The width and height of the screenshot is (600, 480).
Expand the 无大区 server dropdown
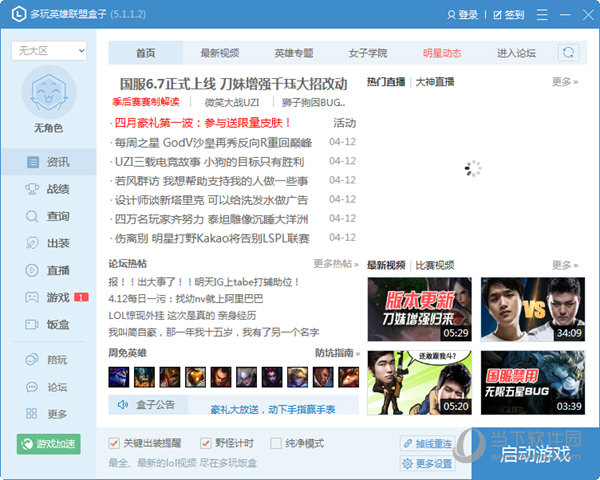click(49, 51)
